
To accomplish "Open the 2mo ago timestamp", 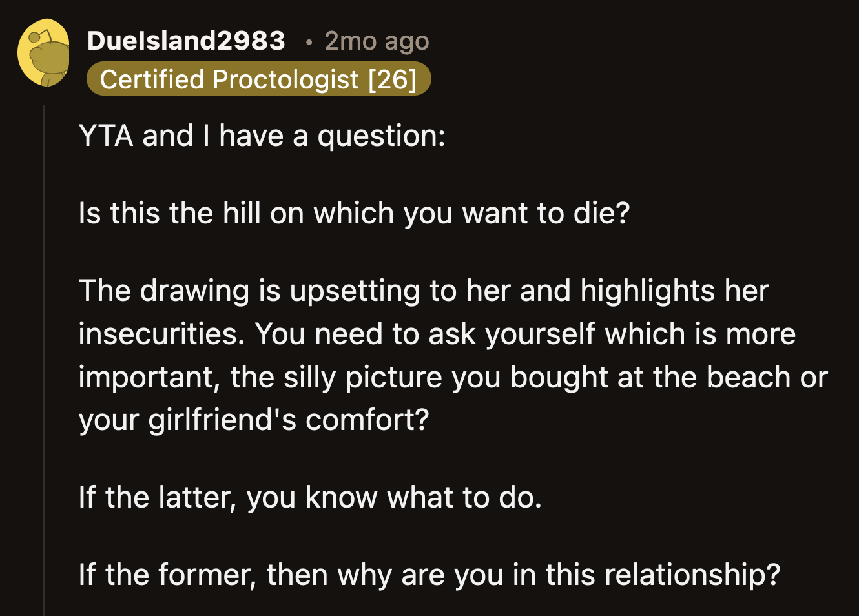I will 377,41.
